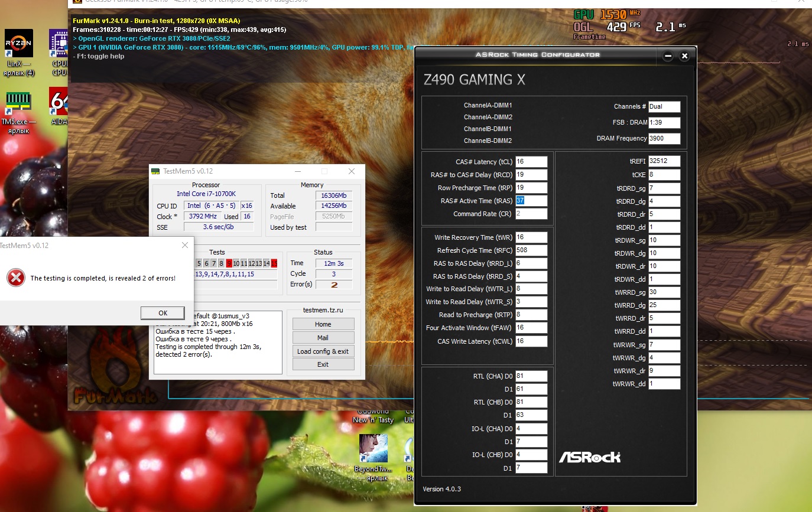The width and height of the screenshot is (812, 512).
Task: Click the "ChannelB-DIMM2" label
Action: click(x=488, y=141)
